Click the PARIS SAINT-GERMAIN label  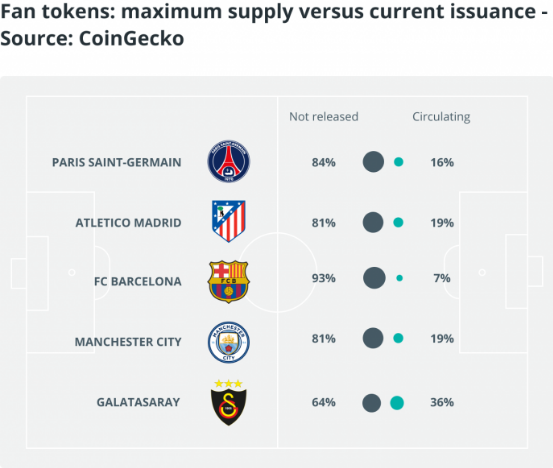tap(117, 162)
